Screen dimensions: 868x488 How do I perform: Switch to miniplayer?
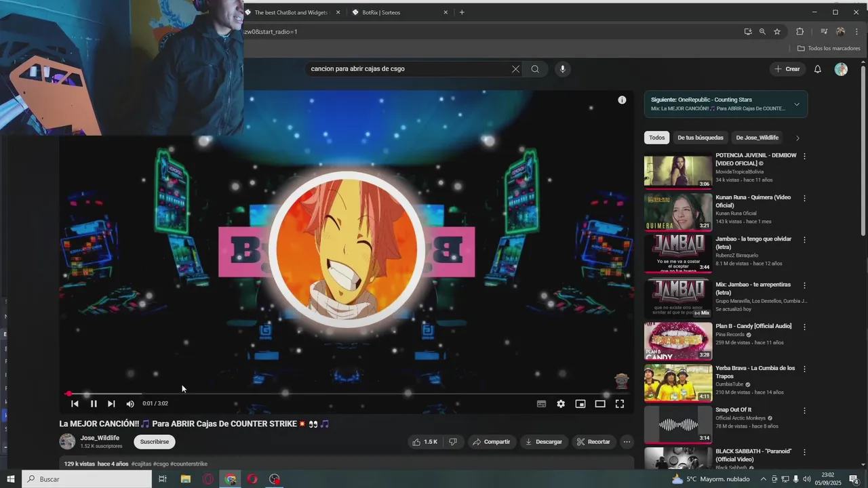[580, 404]
